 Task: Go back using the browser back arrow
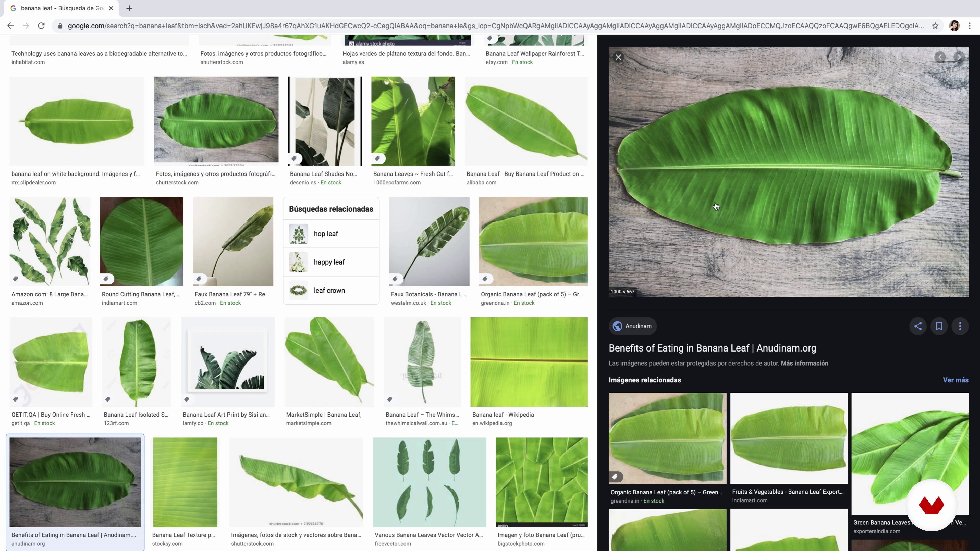(x=10, y=26)
